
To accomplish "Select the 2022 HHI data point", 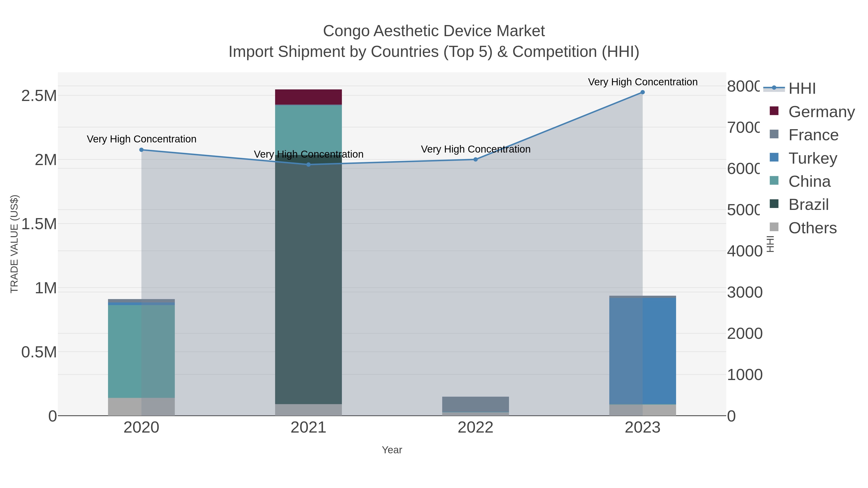I will 475,159.
